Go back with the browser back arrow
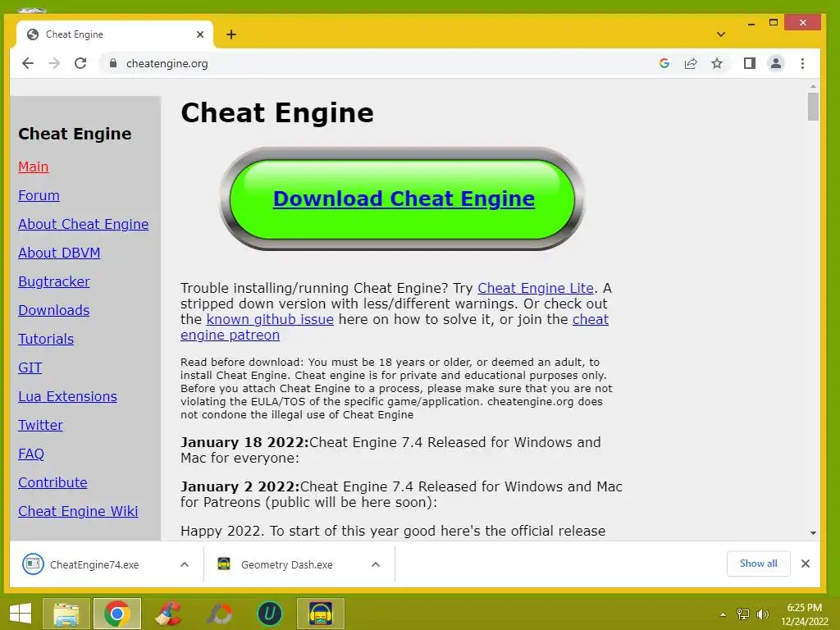This screenshot has width=840, height=630. click(x=28, y=63)
